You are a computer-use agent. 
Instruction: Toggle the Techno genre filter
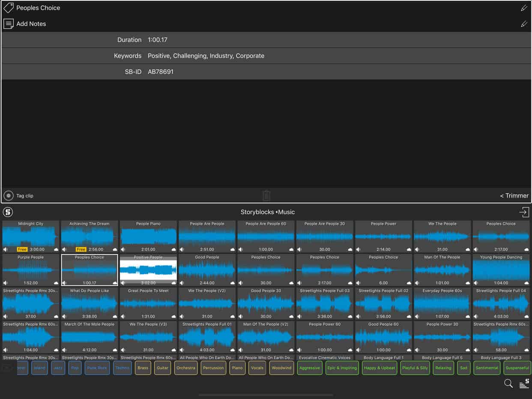123,368
